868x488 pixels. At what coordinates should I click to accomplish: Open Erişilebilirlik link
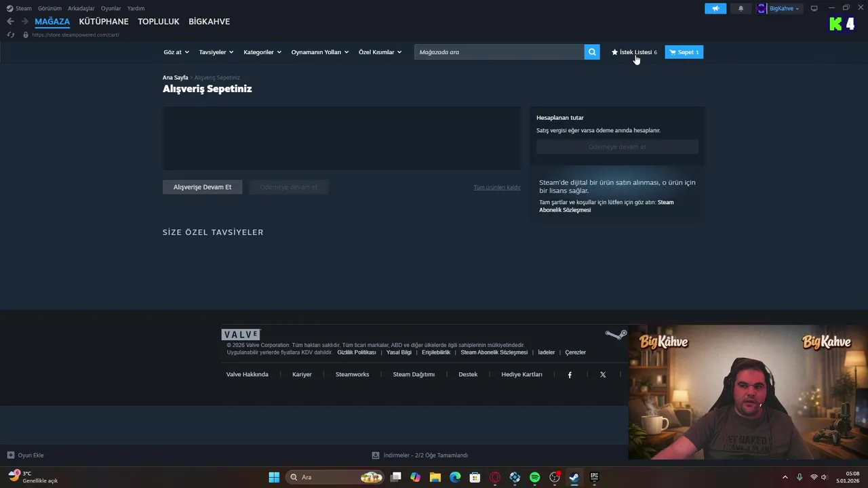(436, 352)
